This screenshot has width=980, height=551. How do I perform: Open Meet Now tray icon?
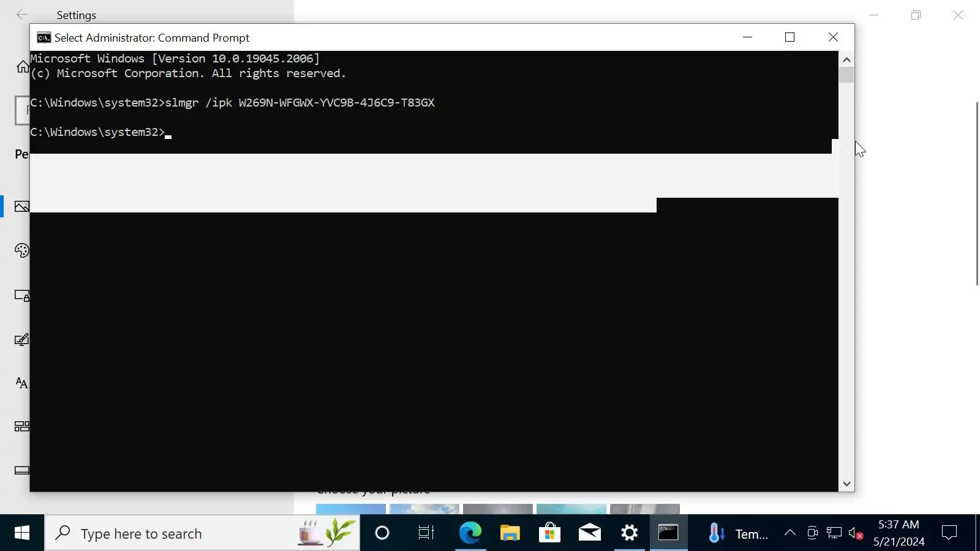(812, 533)
